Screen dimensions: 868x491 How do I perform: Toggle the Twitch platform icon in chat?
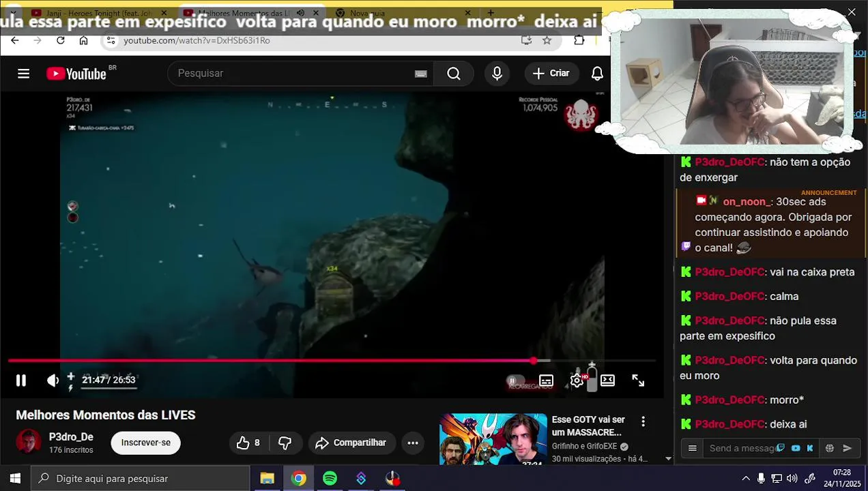(x=781, y=448)
